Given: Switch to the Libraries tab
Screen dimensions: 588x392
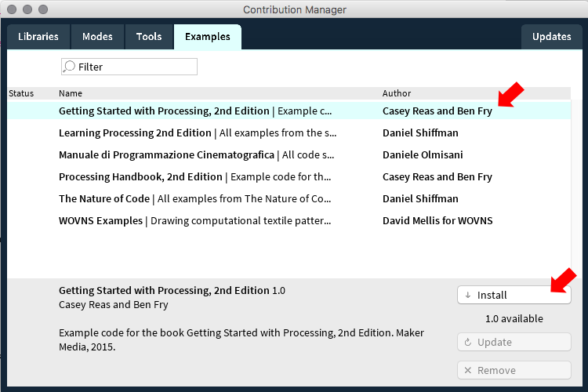Looking at the screenshot, I should pos(38,37).
